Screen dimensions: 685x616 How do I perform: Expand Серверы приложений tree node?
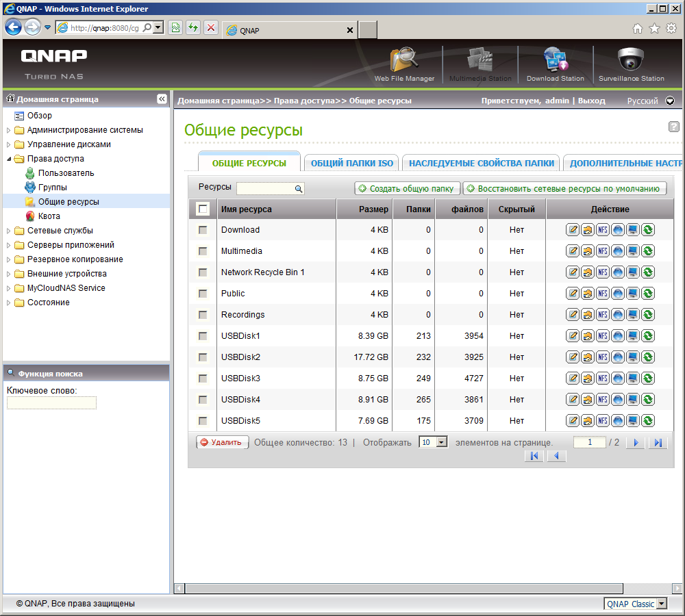point(8,245)
